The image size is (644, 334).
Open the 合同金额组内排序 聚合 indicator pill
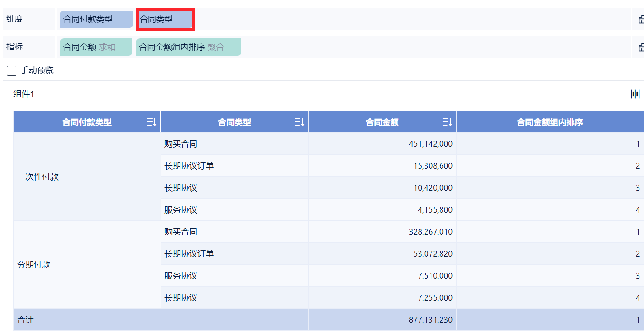click(188, 47)
